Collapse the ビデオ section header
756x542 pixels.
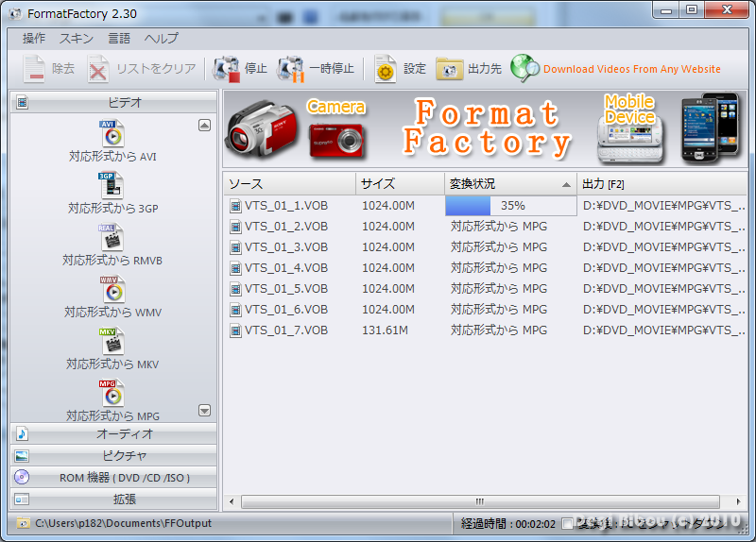click(113, 102)
